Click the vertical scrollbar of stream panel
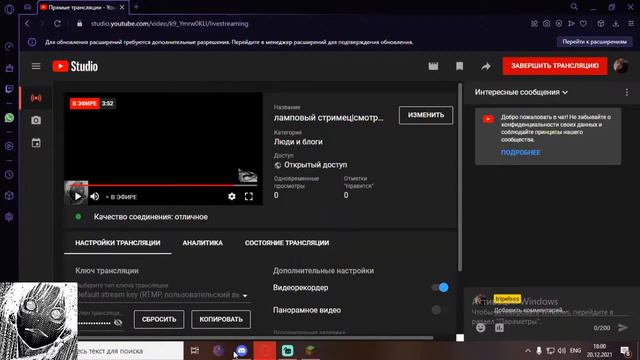 460,178
